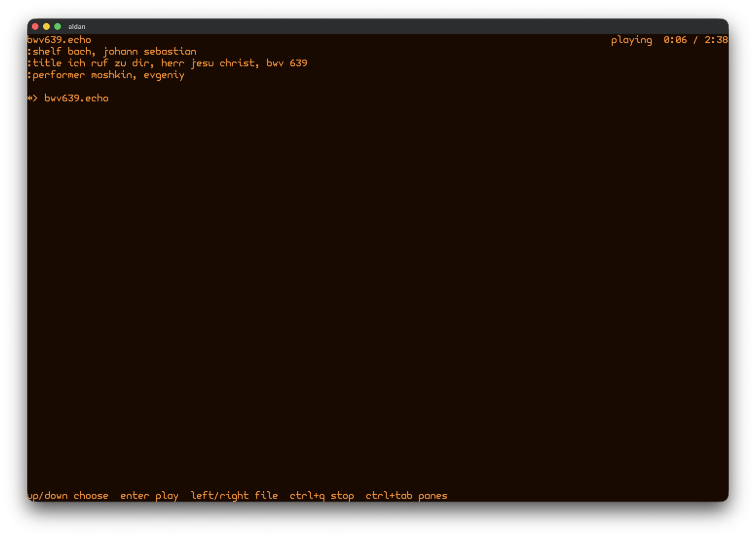The height and width of the screenshot is (538, 756).
Task: Maximize the aldan window
Action: tap(57, 26)
